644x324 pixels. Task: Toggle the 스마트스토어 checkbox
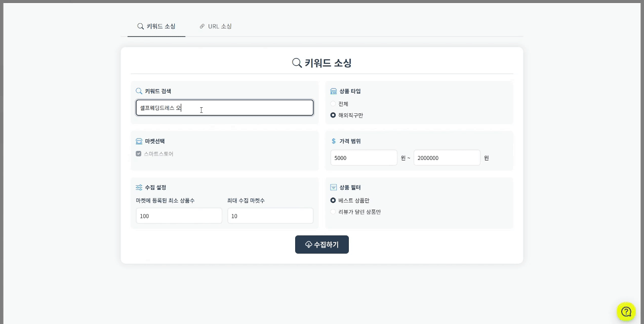click(139, 154)
